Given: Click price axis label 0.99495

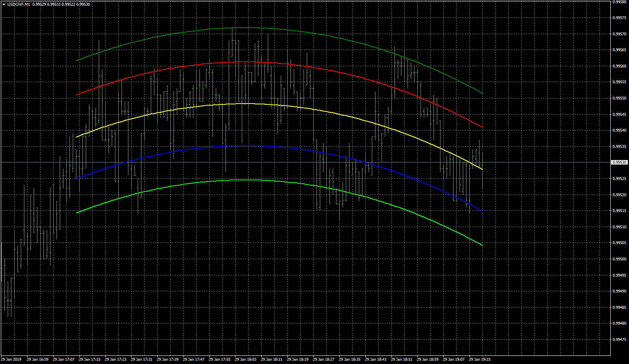Looking at the screenshot, I should pos(619,275).
